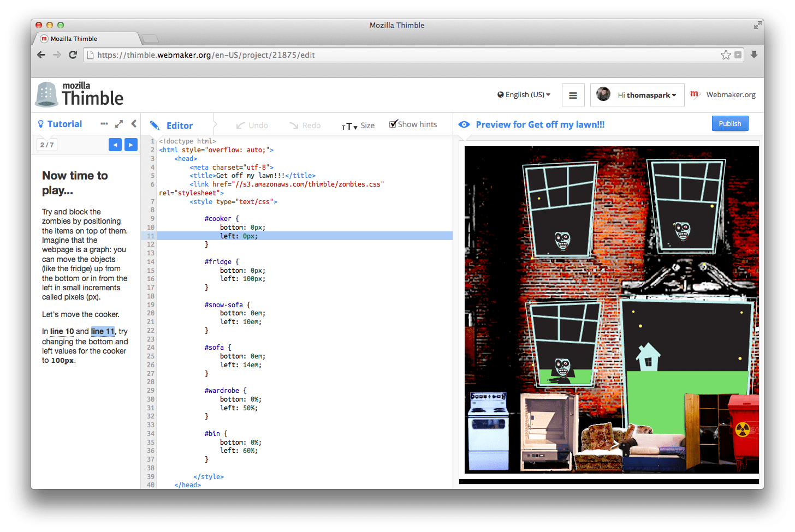Uncheck the Show hints checkbox
Image resolution: width=795 pixels, height=532 pixels.
click(394, 123)
